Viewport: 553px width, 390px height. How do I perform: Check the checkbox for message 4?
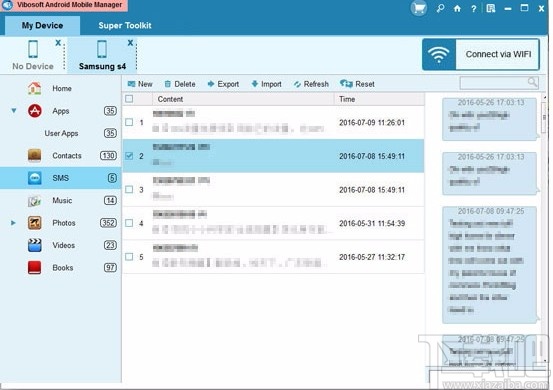click(129, 223)
